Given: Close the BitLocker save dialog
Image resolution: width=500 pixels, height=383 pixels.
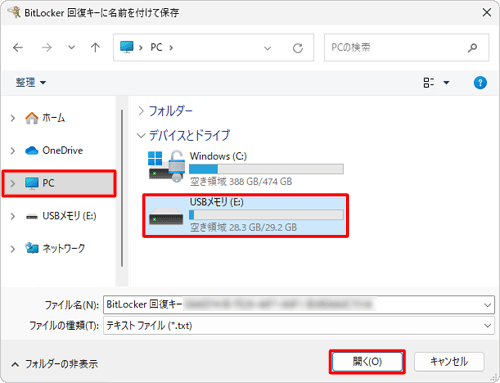Looking at the screenshot, I should (x=487, y=13).
